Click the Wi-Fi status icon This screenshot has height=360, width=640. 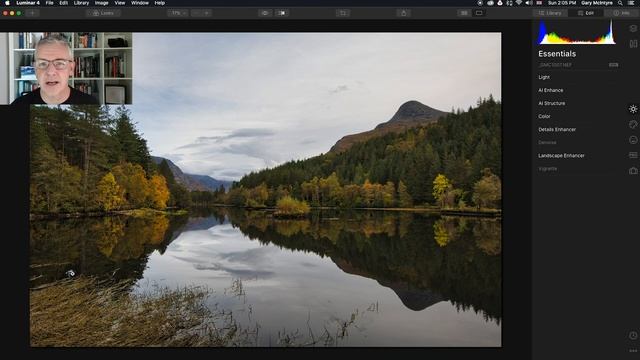(519, 3)
